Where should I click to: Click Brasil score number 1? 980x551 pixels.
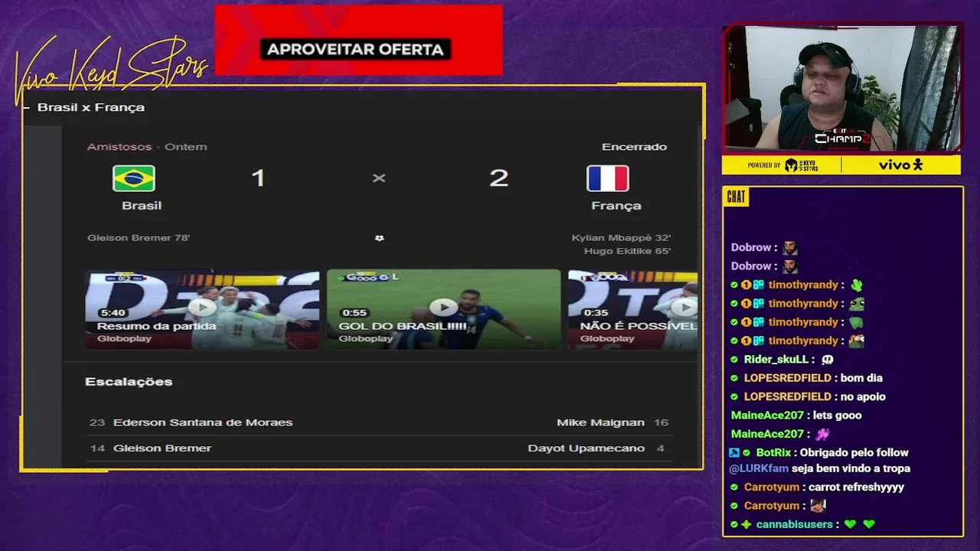click(258, 178)
